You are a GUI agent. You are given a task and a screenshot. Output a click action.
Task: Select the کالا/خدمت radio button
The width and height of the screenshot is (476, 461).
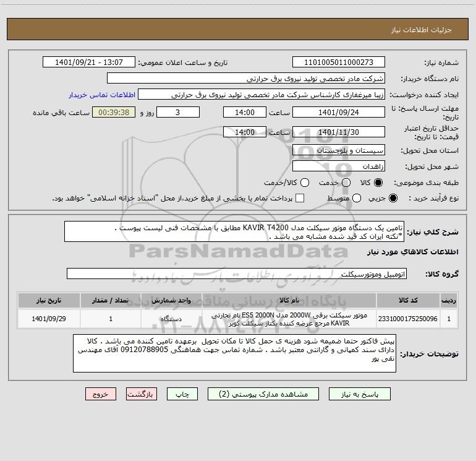(x=305, y=183)
